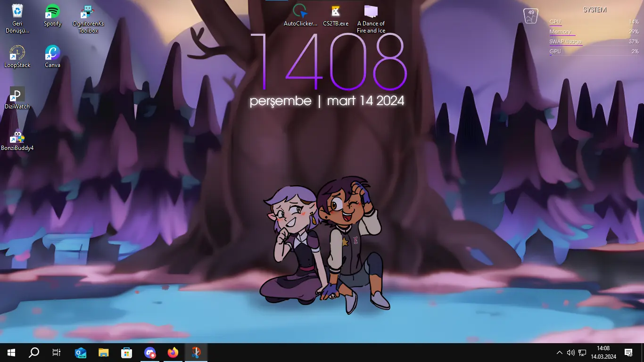Open the Geri Dönüşüm recycle bin icon
This screenshot has width=644, height=362.
point(17,18)
